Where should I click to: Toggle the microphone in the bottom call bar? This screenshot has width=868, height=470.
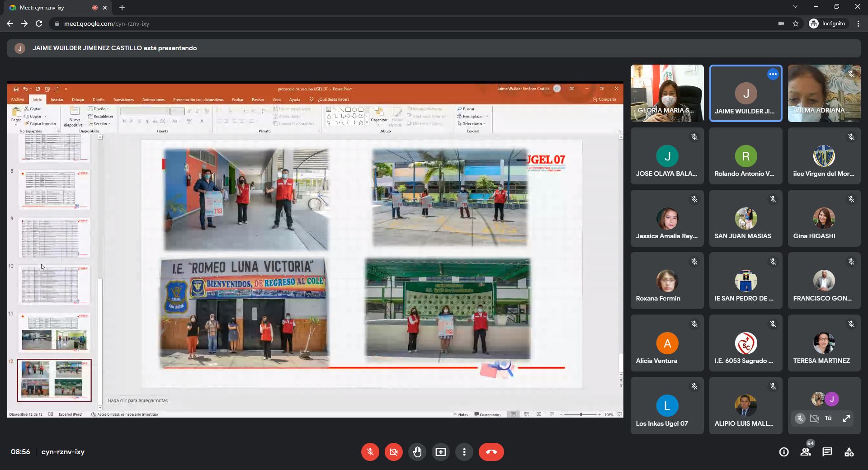tap(370, 452)
